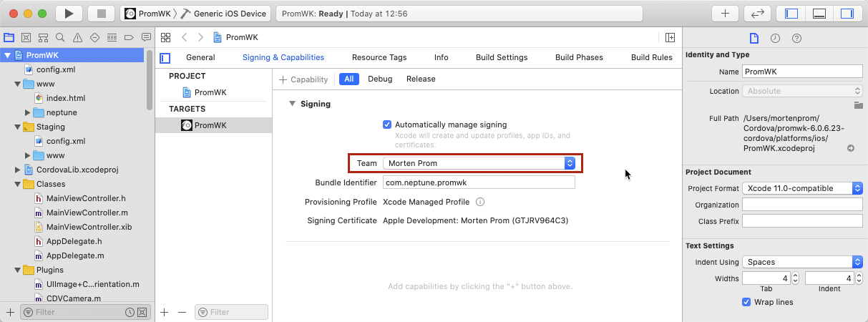Open the Source Control navigator

[x=26, y=37]
